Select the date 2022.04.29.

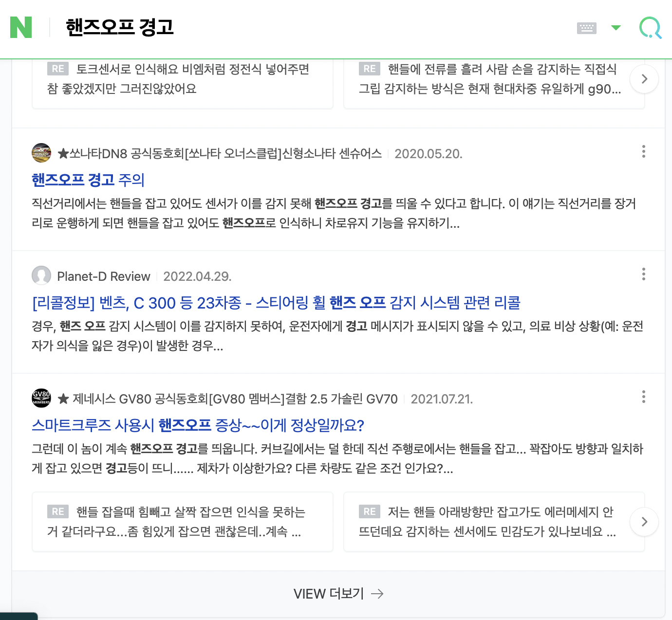(197, 276)
